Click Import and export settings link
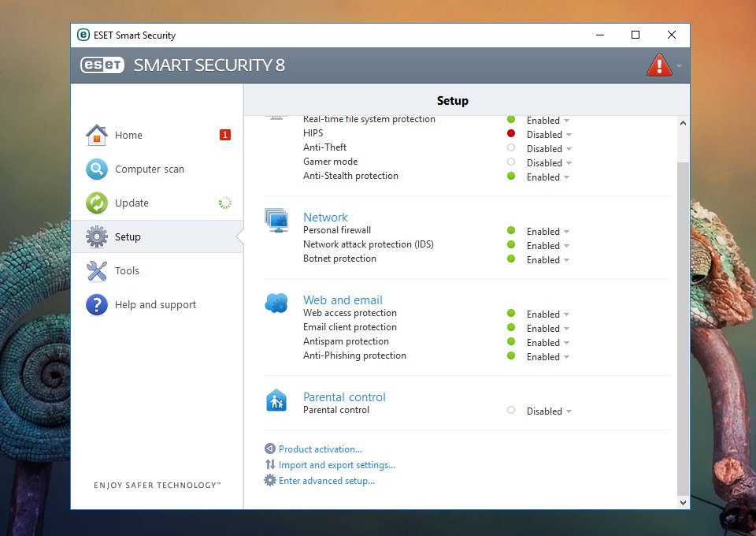The image size is (756, 536). tap(337, 465)
